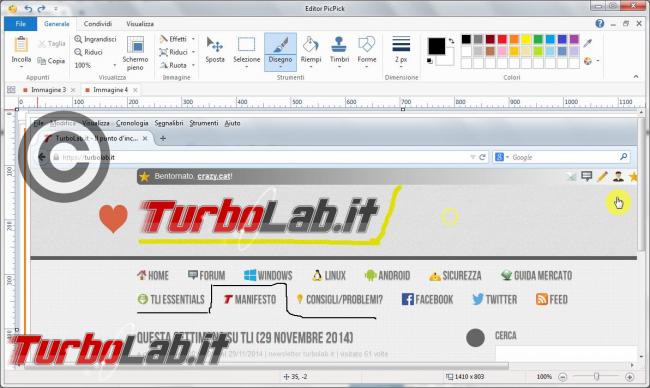Click the Colori group label
This screenshot has width=650, height=388.
[x=512, y=78]
